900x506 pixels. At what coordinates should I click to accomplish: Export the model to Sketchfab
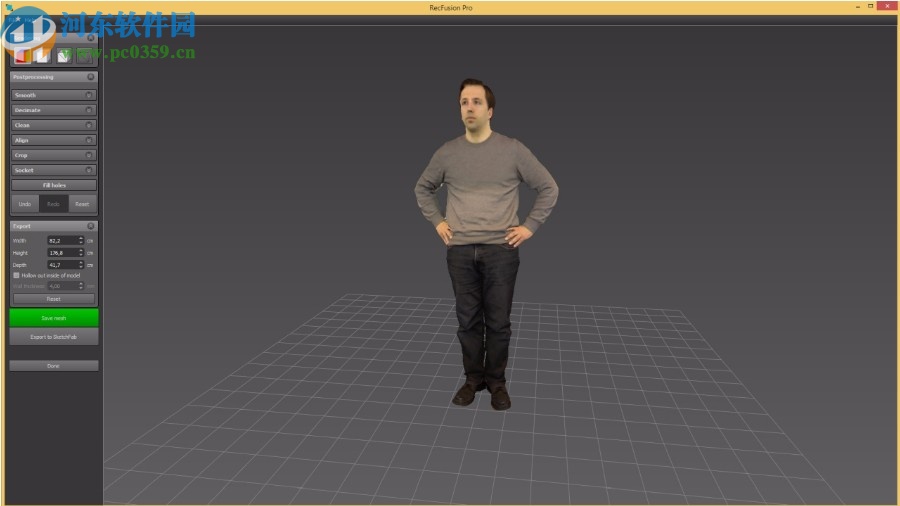[54, 337]
